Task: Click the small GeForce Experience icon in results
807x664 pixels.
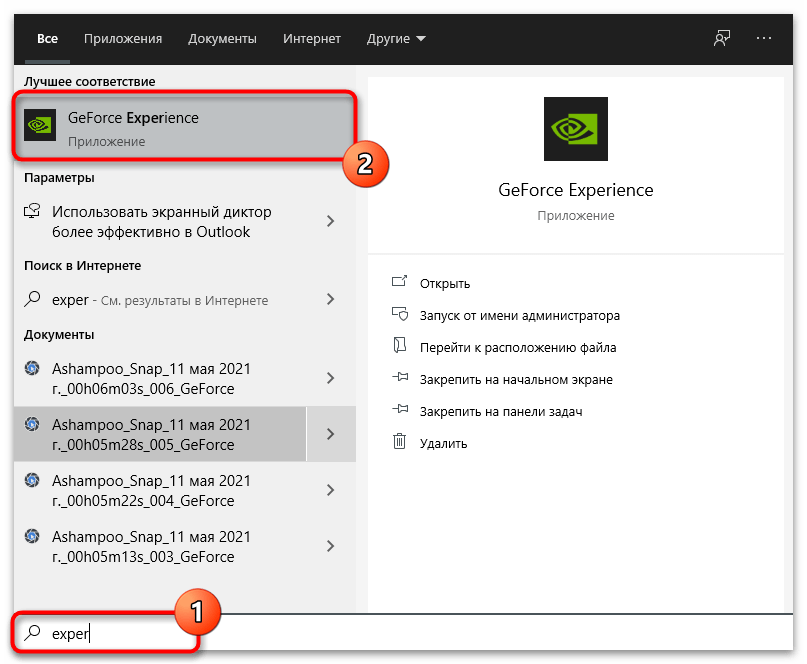Action: (40, 125)
